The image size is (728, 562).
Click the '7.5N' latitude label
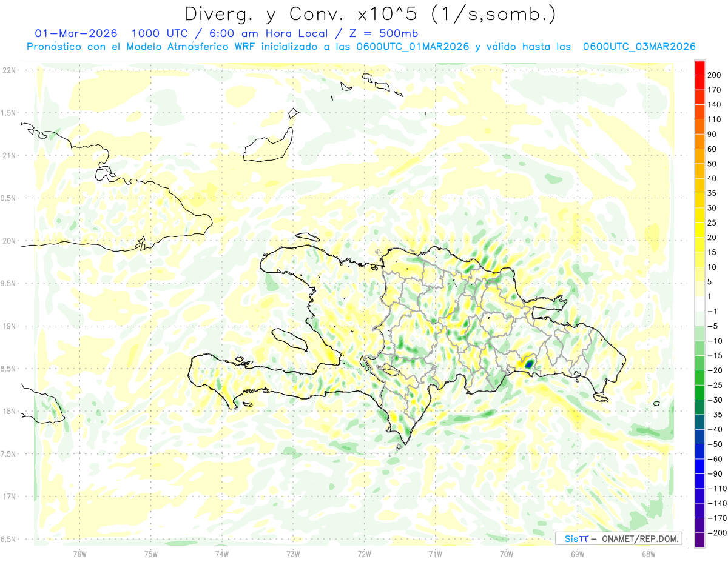[x=8, y=453]
